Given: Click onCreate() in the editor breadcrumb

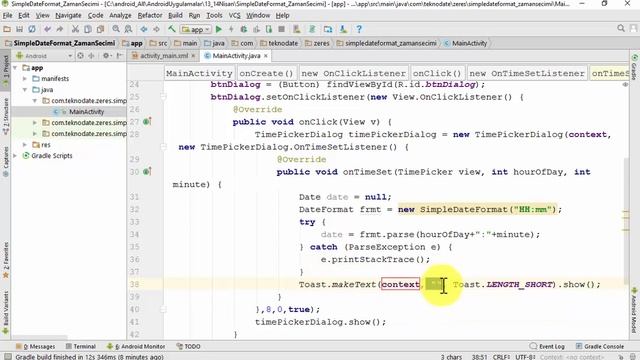Looking at the screenshot, I should click(266, 73).
